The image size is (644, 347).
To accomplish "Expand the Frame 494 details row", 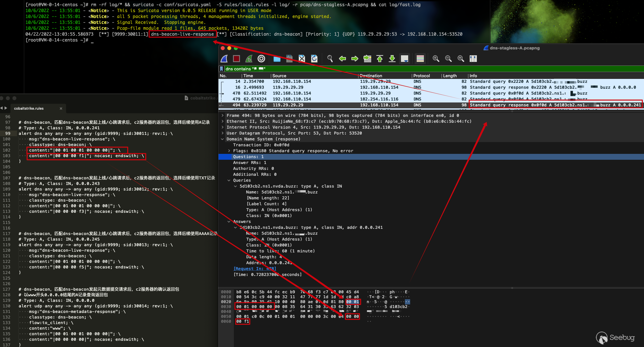I will [x=222, y=116].
